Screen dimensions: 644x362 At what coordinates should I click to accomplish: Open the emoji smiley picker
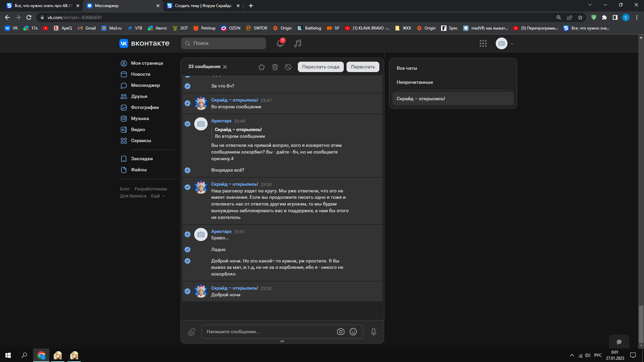pyautogui.click(x=353, y=331)
